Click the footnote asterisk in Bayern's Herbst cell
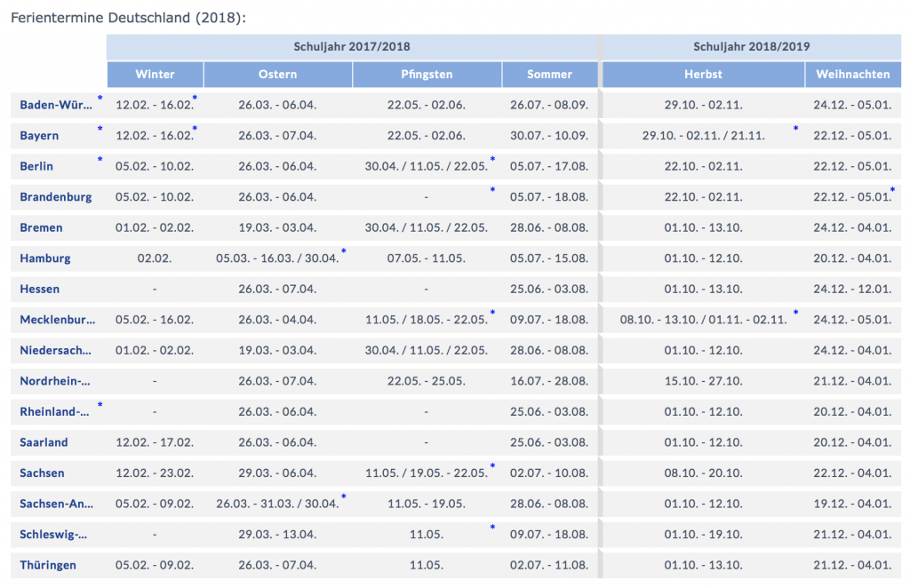910x588 pixels. coord(795,130)
